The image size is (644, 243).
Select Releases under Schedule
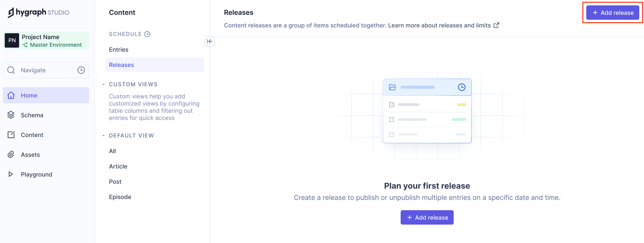pyautogui.click(x=121, y=65)
